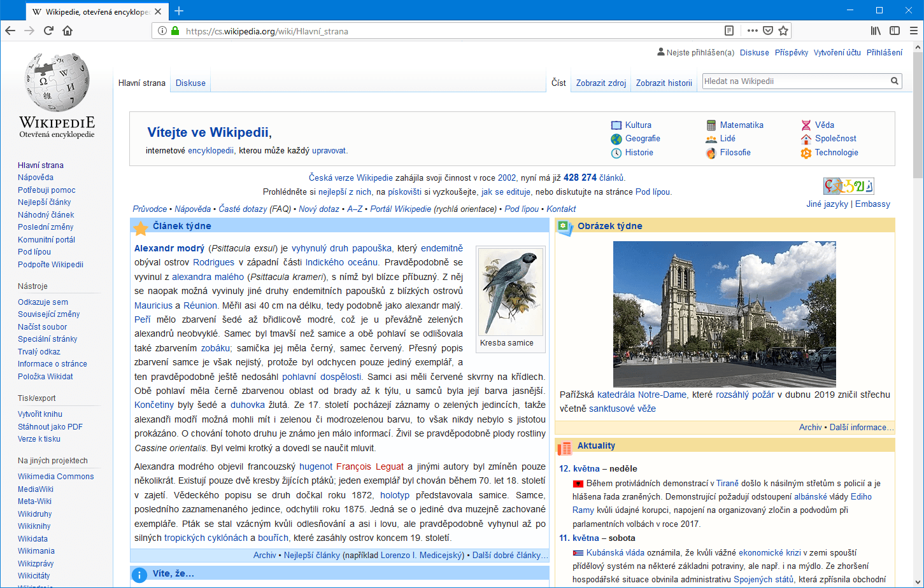This screenshot has height=588, width=924.
Task: Click the Lidé people icon
Action: click(x=711, y=139)
